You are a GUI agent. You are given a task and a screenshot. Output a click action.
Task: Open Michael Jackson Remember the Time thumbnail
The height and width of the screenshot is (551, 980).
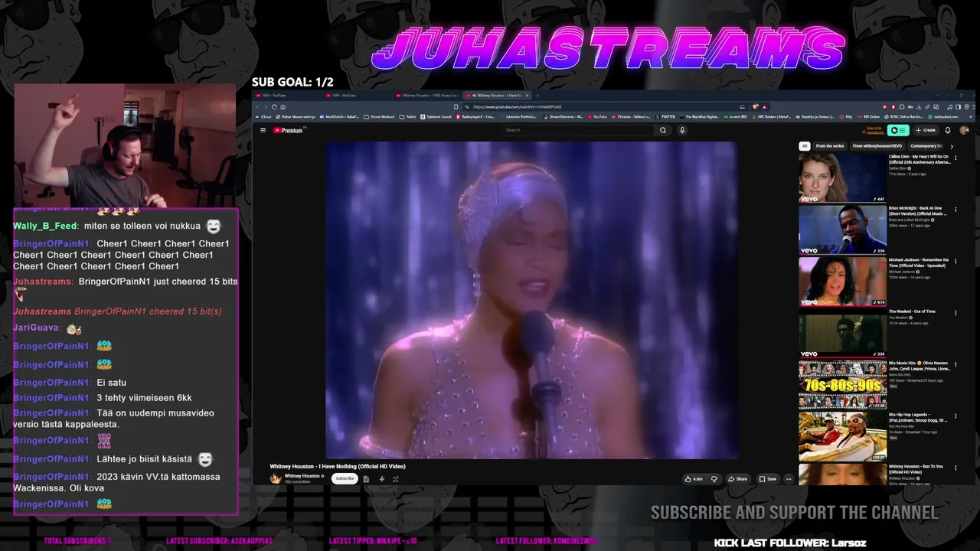842,282
